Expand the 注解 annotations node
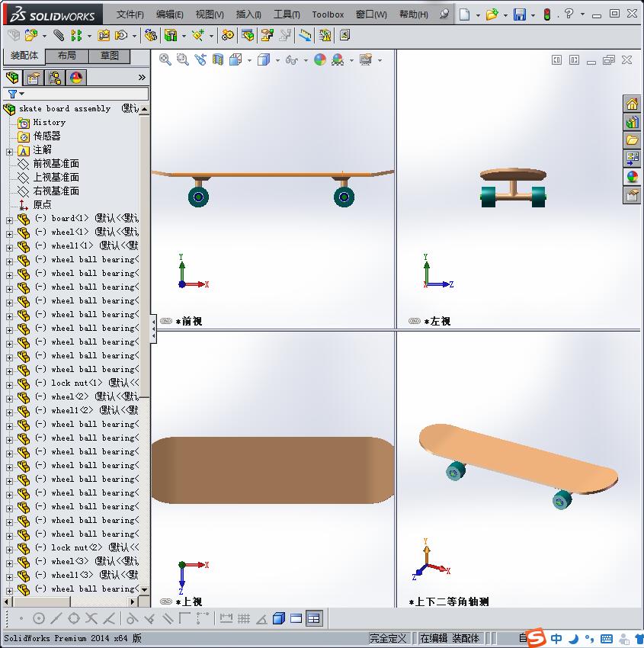644x648 pixels. [9, 152]
